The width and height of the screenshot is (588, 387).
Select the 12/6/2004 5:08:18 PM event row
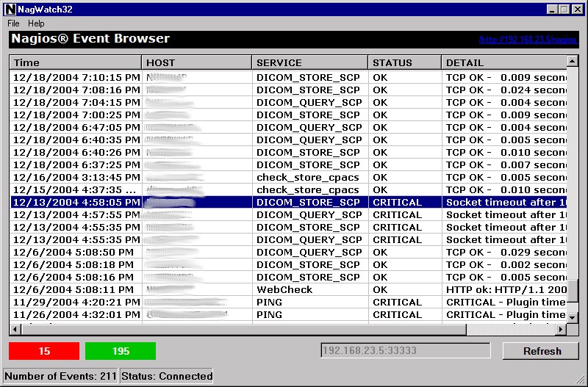tap(288, 265)
